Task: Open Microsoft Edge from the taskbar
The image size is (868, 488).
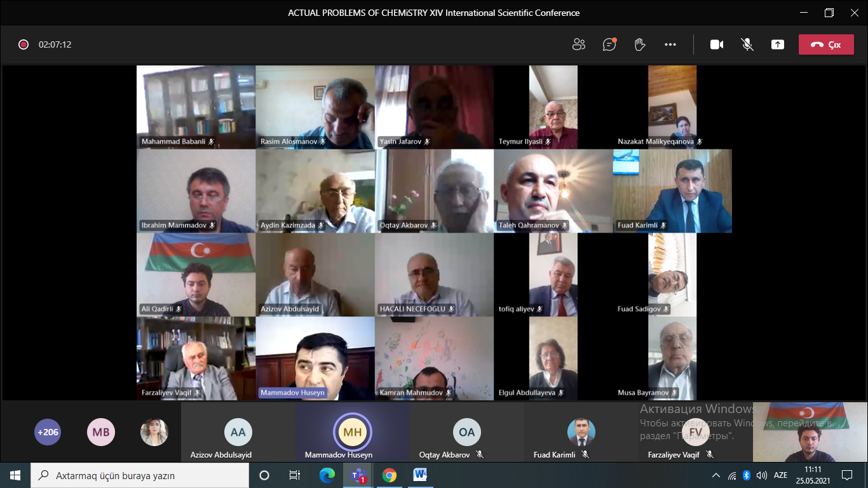Action: 327,475
